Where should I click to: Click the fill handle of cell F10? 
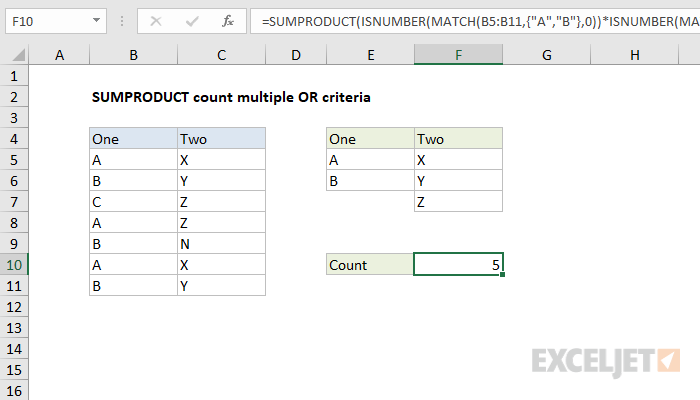[503, 275]
